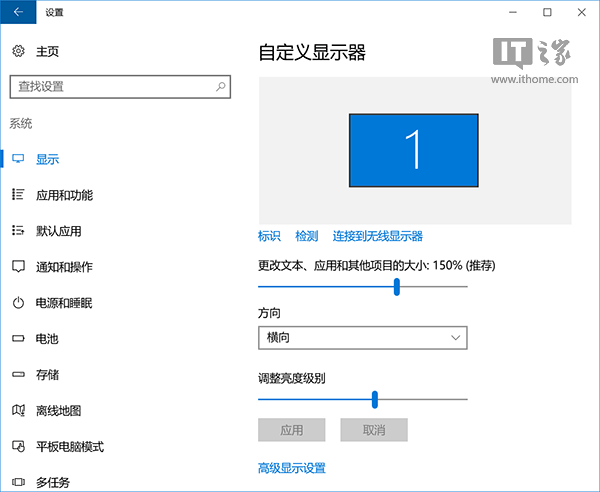Select display 1 in the preview

(x=414, y=150)
